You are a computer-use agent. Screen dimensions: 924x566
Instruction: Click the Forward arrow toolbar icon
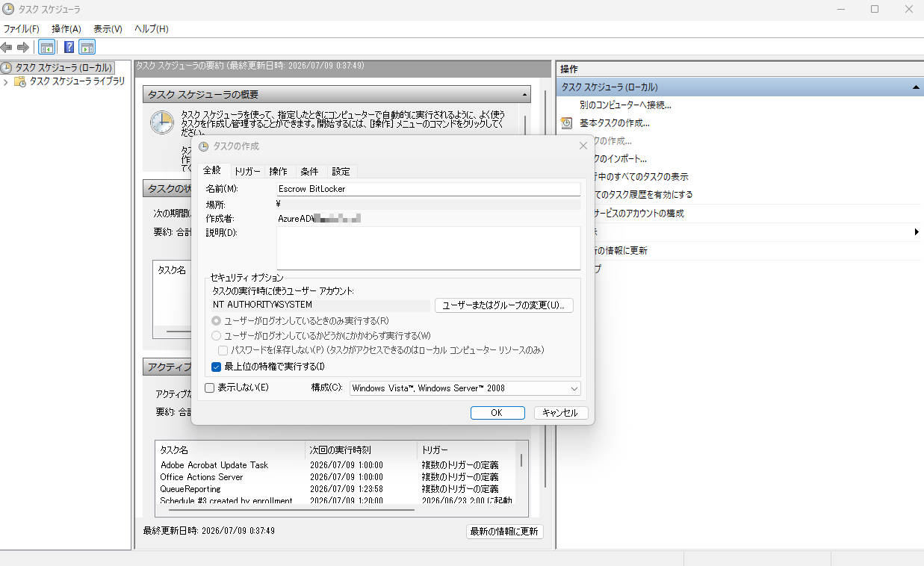pos(22,47)
